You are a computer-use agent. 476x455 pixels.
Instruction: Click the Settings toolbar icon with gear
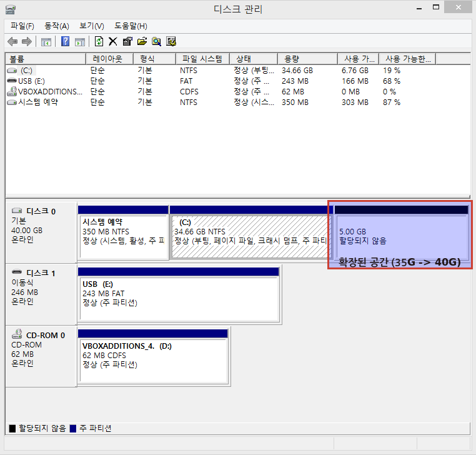pyautogui.click(x=171, y=41)
